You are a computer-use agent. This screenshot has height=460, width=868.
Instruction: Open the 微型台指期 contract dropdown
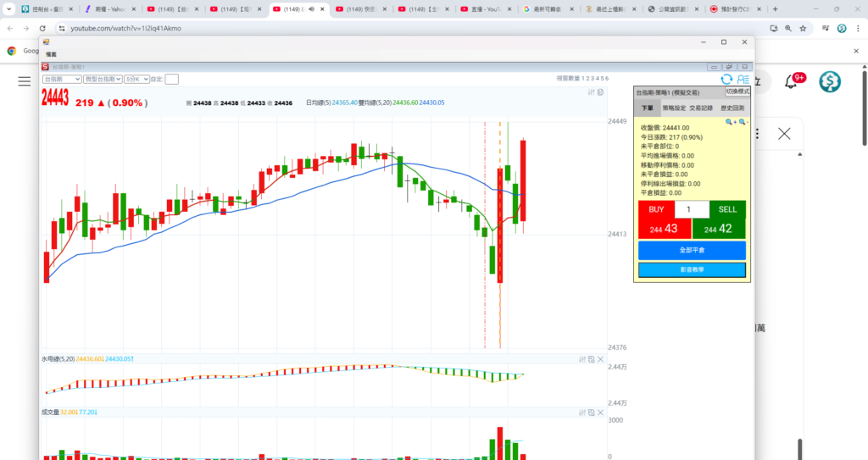pos(103,79)
